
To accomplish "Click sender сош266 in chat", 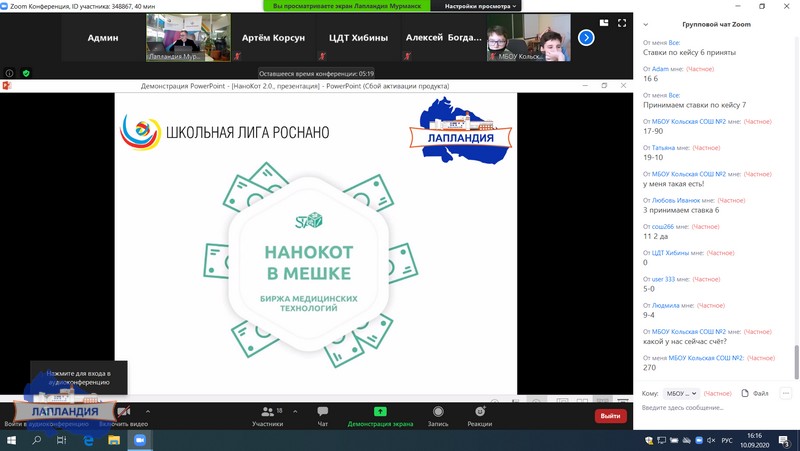I will pos(663,227).
